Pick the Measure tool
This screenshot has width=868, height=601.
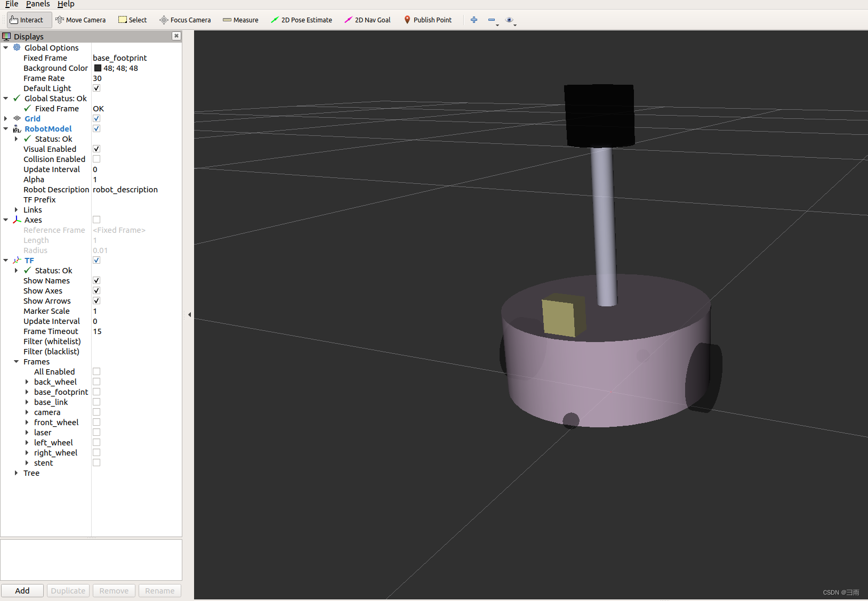(x=240, y=20)
